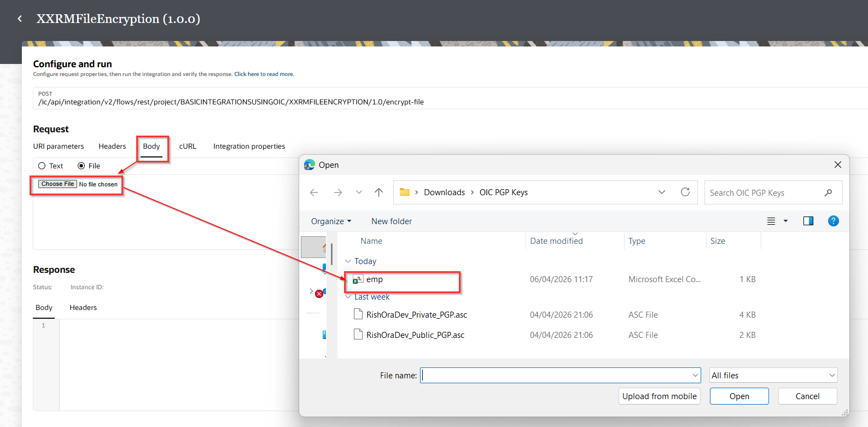This screenshot has height=427, width=868.
Task: Follow the Click here to read more link
Action: (264, 74)
